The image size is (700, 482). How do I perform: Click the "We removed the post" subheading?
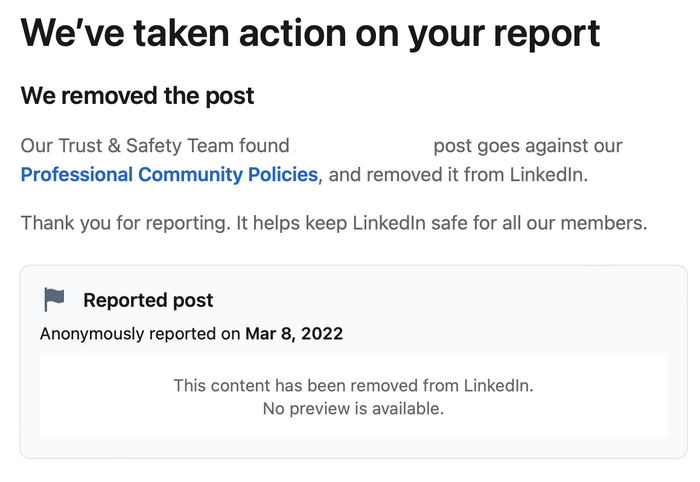point(138,96)
